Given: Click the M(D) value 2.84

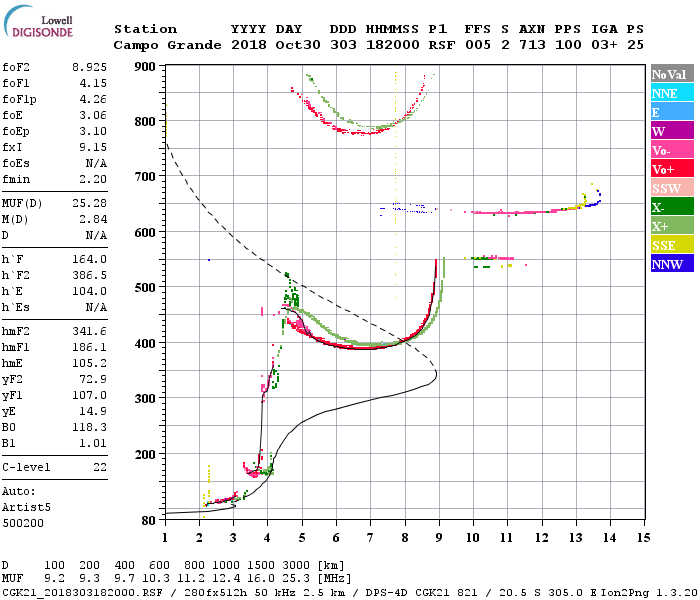Looking at the screenshot, I should tap(93, 219).
